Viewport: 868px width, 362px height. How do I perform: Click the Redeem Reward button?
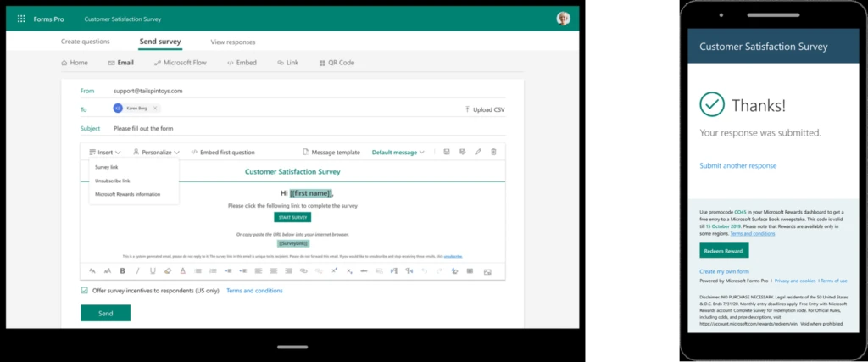pos(723,250)
